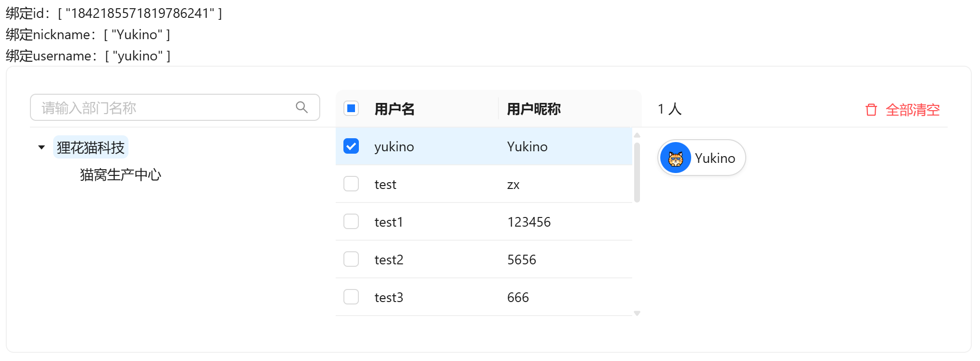Click the trash icon to clear all

click(871, 110)
